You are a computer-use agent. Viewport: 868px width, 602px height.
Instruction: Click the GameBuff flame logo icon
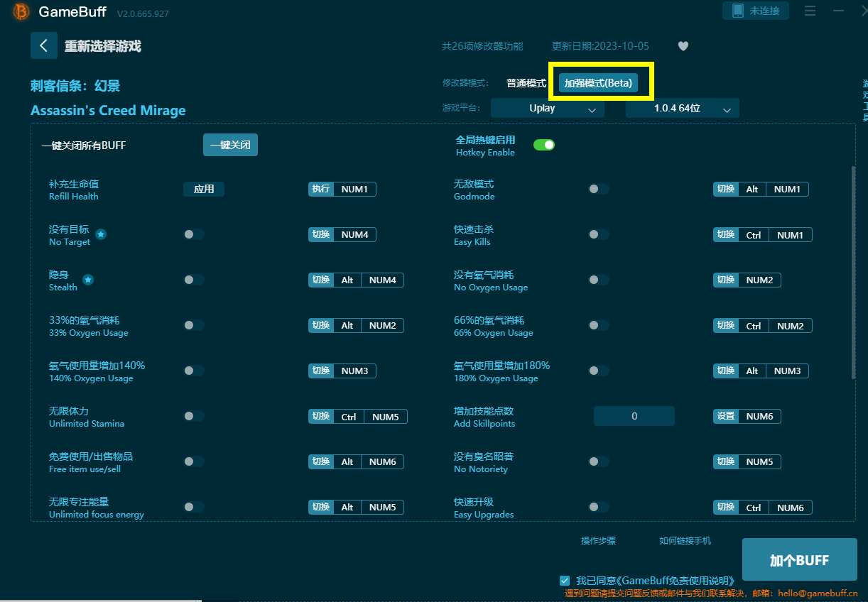coord(21,12)
